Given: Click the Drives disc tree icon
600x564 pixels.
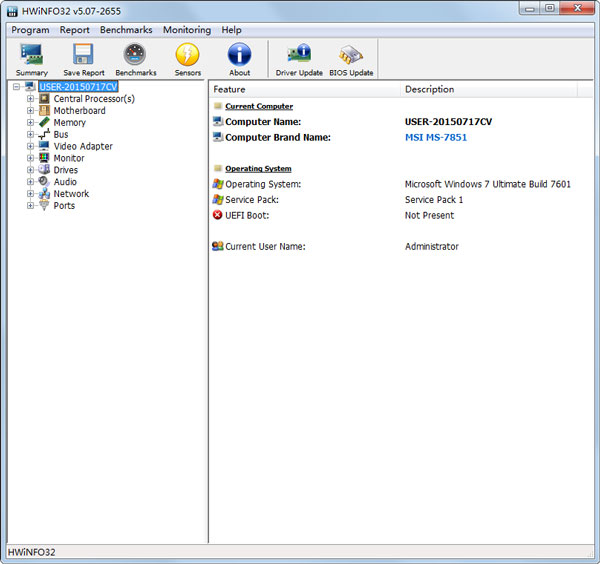Looking at the screenshot, I should pyautogui.click(x=44, y=170).
